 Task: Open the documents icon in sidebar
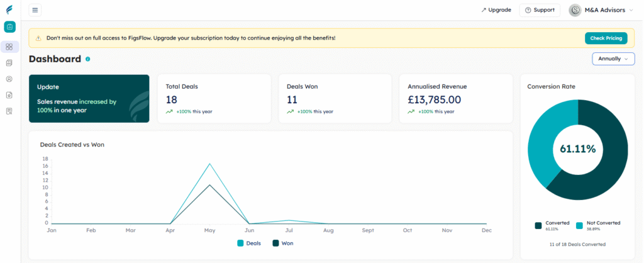click(x=9, y=63)
